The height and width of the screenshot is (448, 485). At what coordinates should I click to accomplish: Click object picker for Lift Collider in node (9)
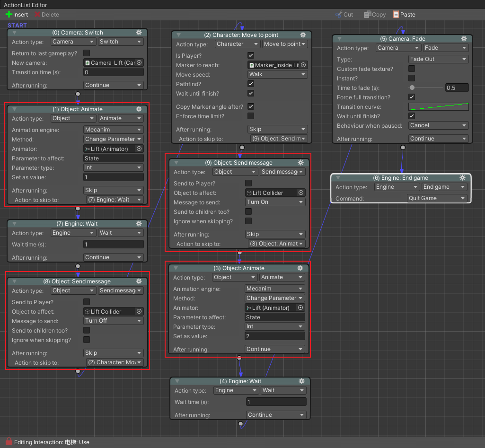[301, 193]
